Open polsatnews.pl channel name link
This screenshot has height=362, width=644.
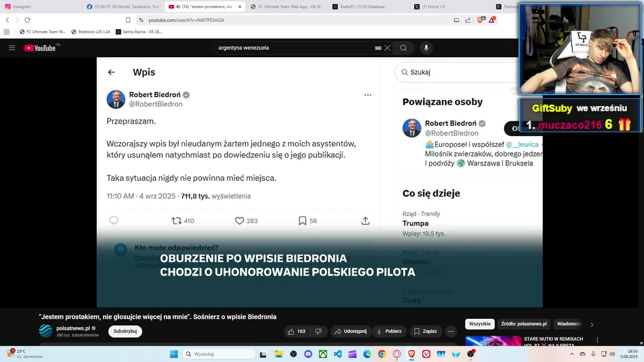73,328
